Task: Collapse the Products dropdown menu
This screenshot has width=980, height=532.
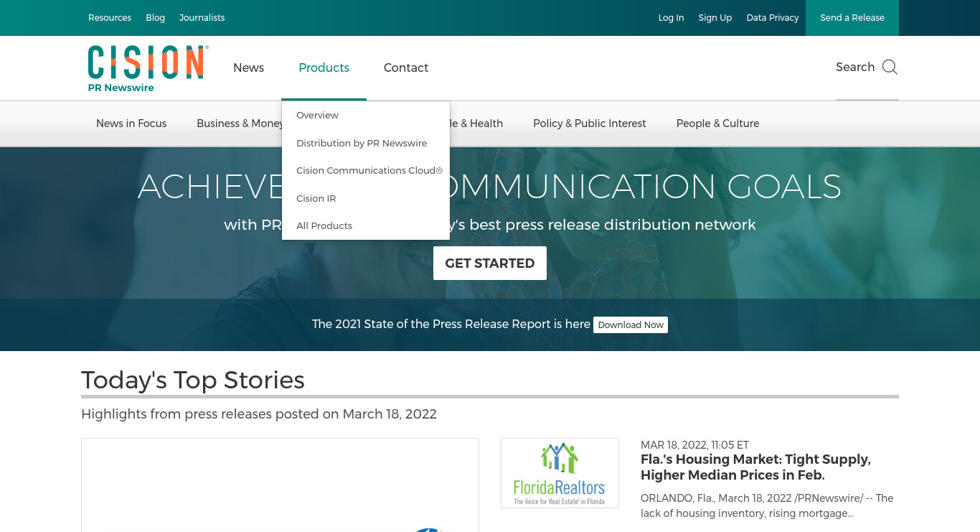Action: pyautogui.click(x=324, y=67)
